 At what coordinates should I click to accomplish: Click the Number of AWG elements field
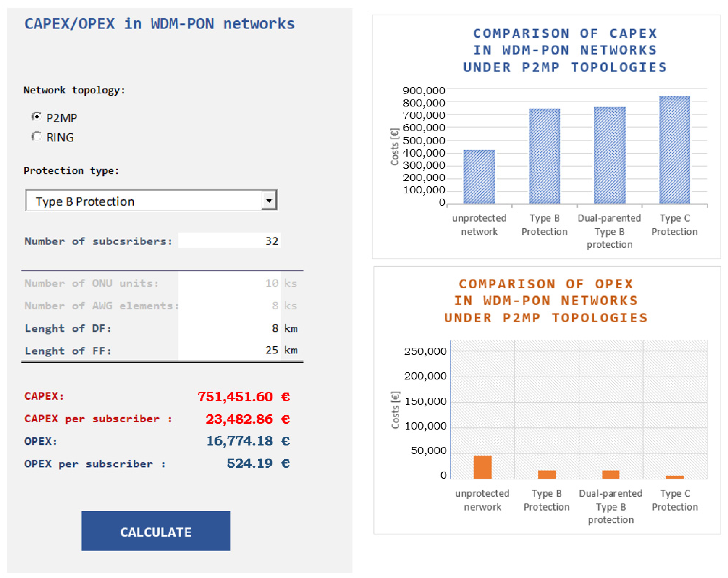(x=229, y=306)
